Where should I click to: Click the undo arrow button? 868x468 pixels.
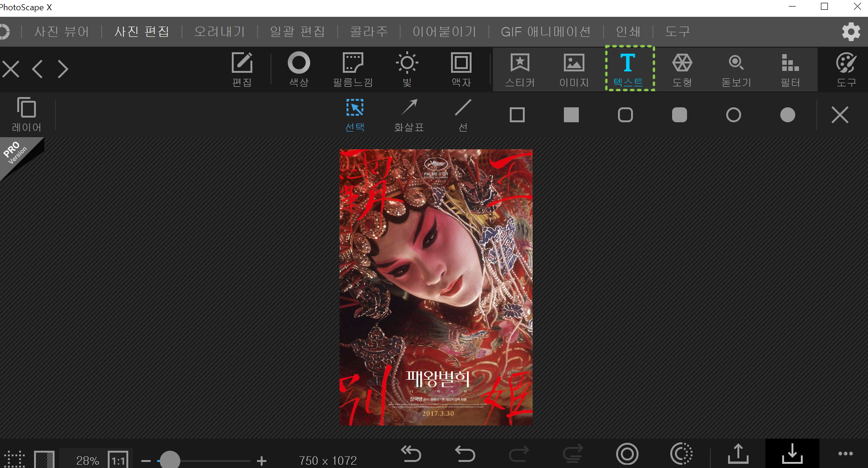pos(465,454)
